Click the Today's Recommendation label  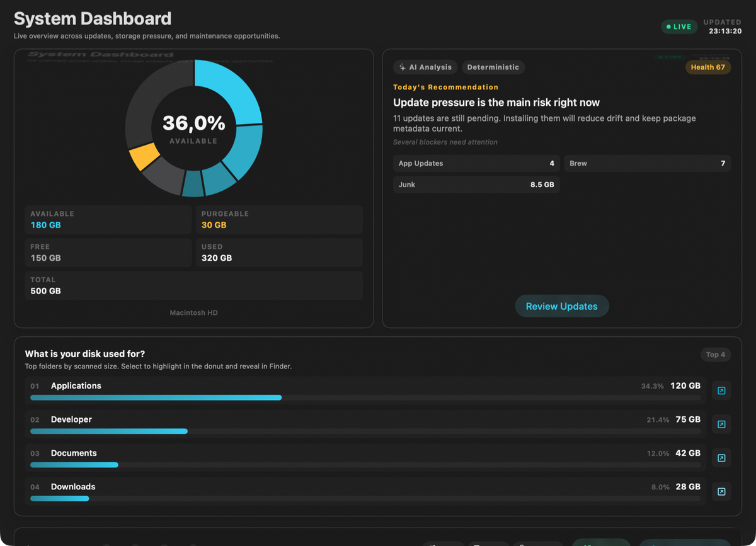(x=446, y=88)
